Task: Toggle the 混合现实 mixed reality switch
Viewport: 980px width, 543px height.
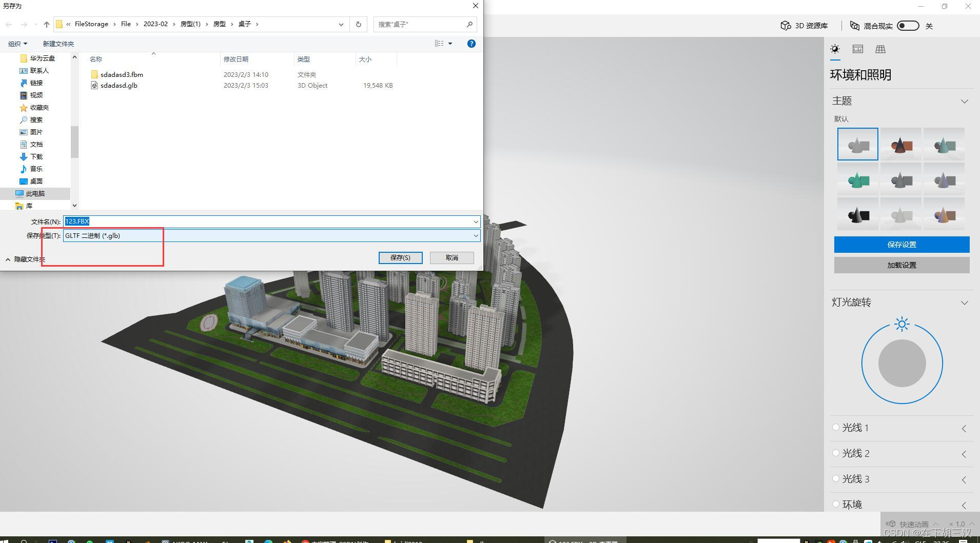Action: tap(908, 26)
